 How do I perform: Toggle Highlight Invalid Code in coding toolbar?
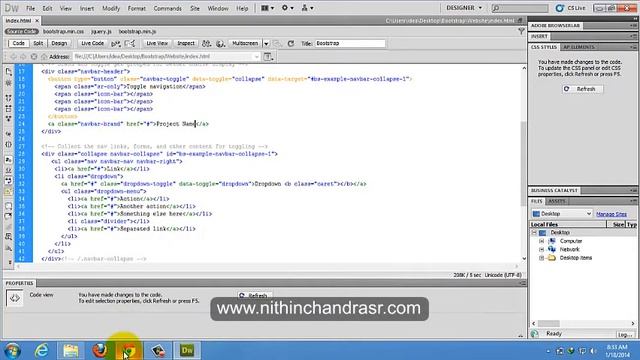(9, 170)
